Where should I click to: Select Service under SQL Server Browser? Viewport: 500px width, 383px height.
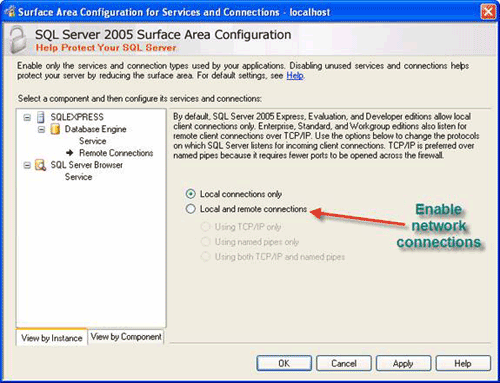[x=78, y=177]
